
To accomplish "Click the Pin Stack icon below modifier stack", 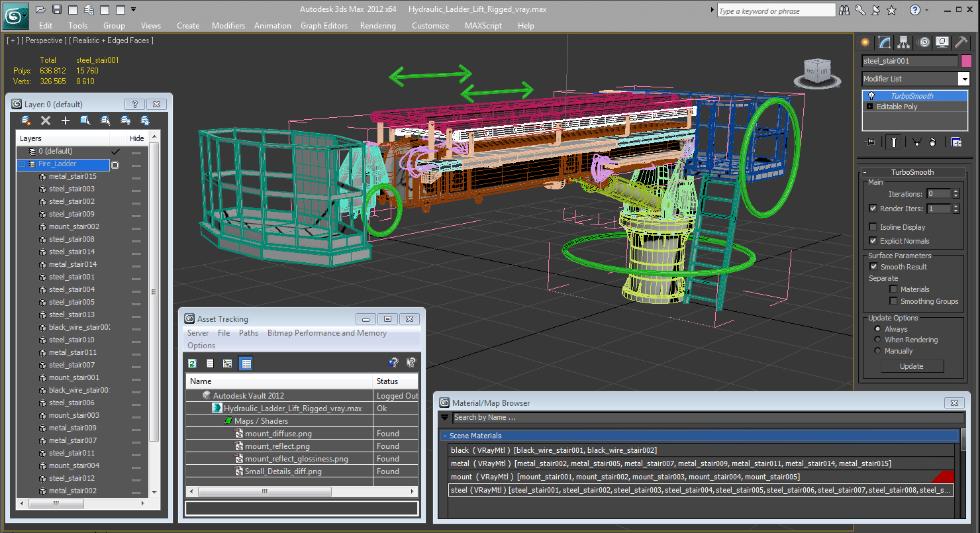I will tap(870, 142).
